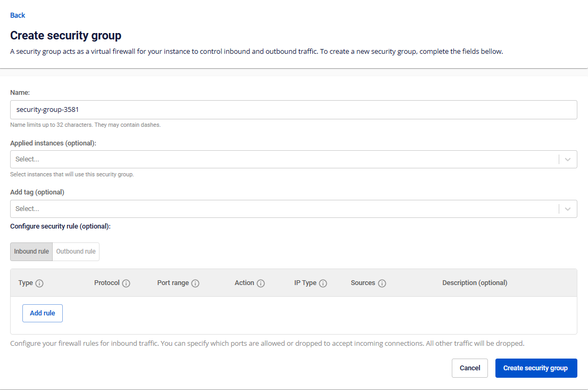Image resolution: width=588 pixels, height=390 pixels.
Task: Switch to the Inbound rule tab
Action: tap(31, 251)
